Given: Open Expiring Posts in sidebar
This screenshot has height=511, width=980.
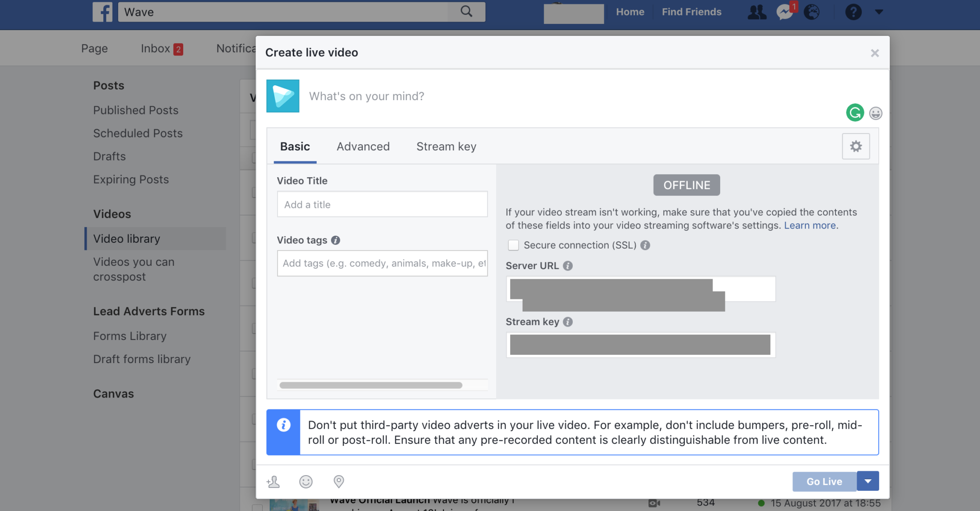Looking at the screenshot, I should pyautogui.click(x=131, y=180).
